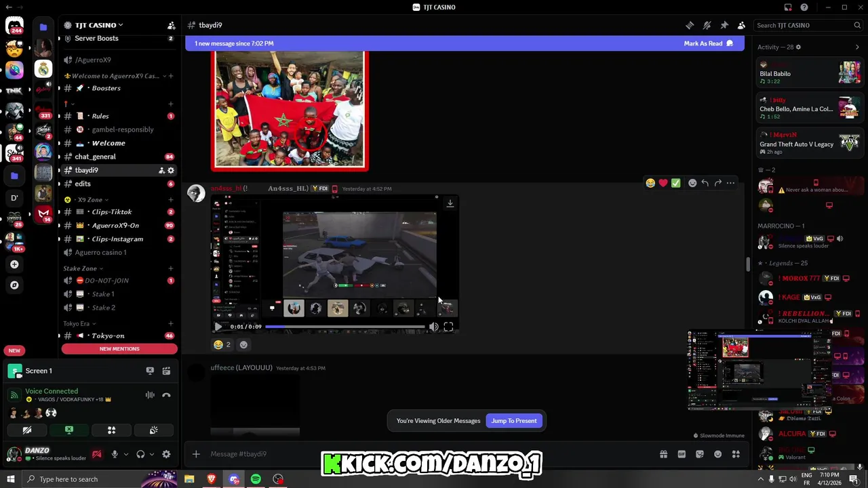Open More options on message toolbar
Viewport: 868px width, 488px height.
730,183
